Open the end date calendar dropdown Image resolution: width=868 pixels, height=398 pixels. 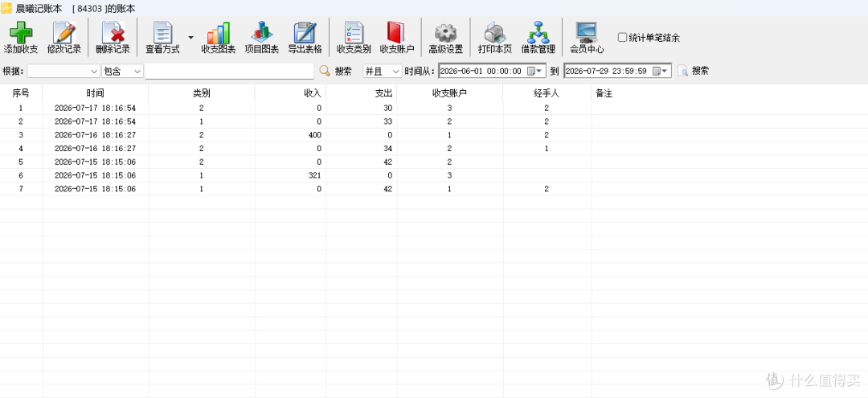coord(661,71)
